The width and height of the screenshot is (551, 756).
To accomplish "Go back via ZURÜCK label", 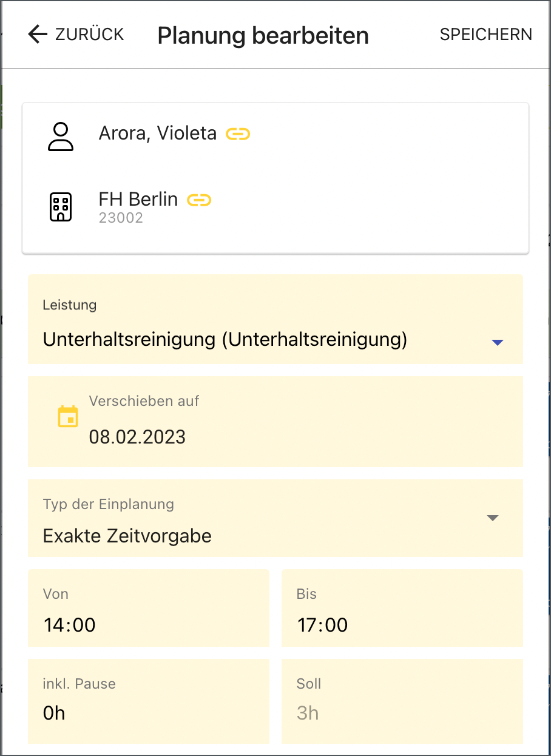I will pyautogui.click(x=89, y=35).
